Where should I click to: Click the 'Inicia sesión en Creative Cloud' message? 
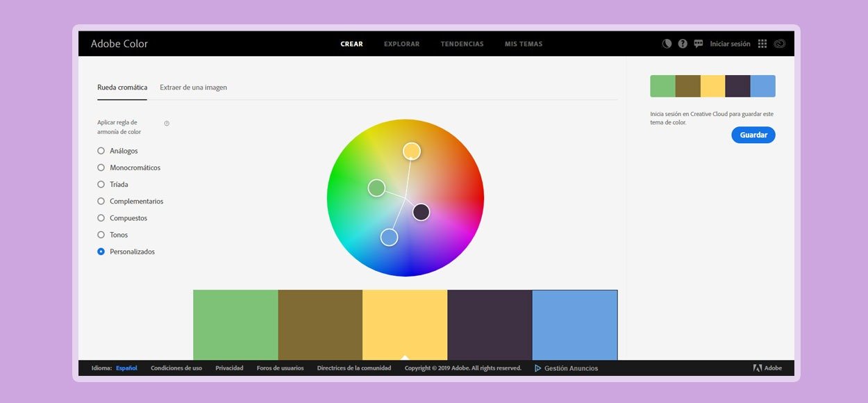pos(712,118)
